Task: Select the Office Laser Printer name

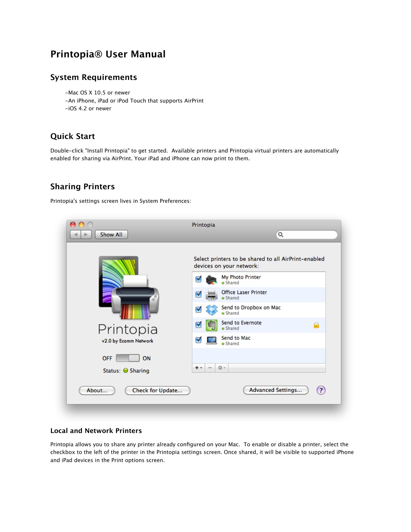Action: [x=244, y=292]
